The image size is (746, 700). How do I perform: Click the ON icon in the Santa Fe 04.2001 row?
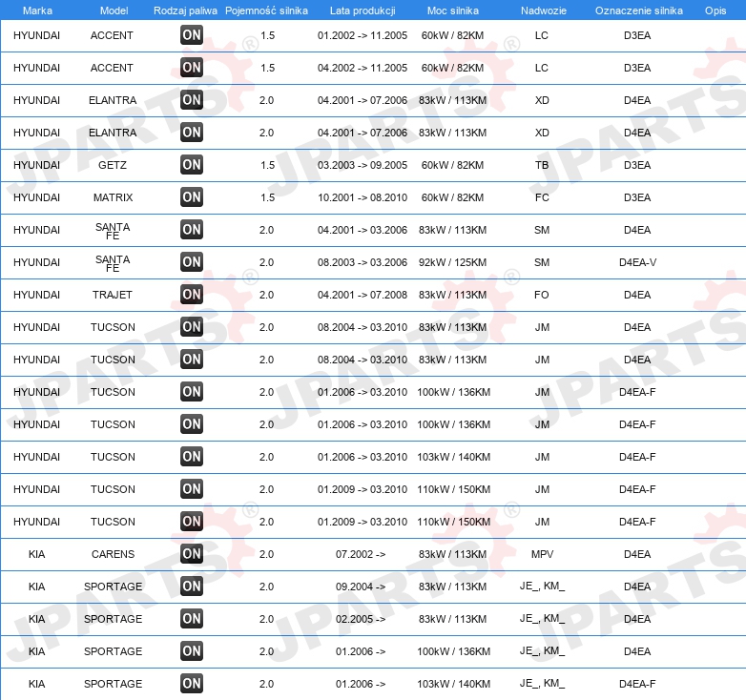coord(192,229)
